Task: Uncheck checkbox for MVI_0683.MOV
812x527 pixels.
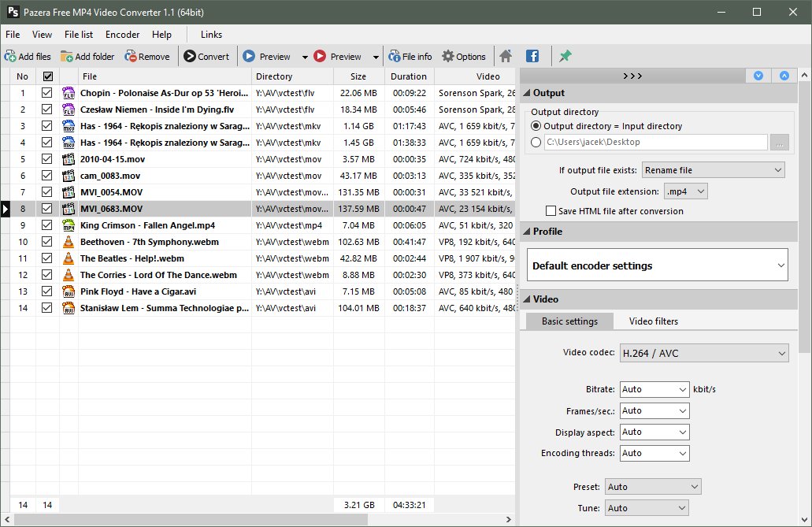Action: [x=47, y=208]
